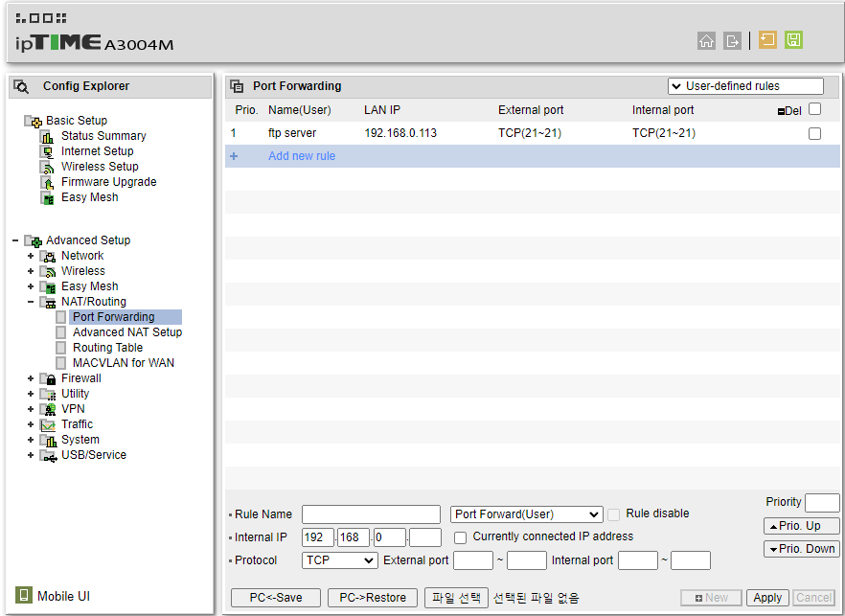Click the logout door icon
Screen dimensions: 845x616
coord(732,40)
